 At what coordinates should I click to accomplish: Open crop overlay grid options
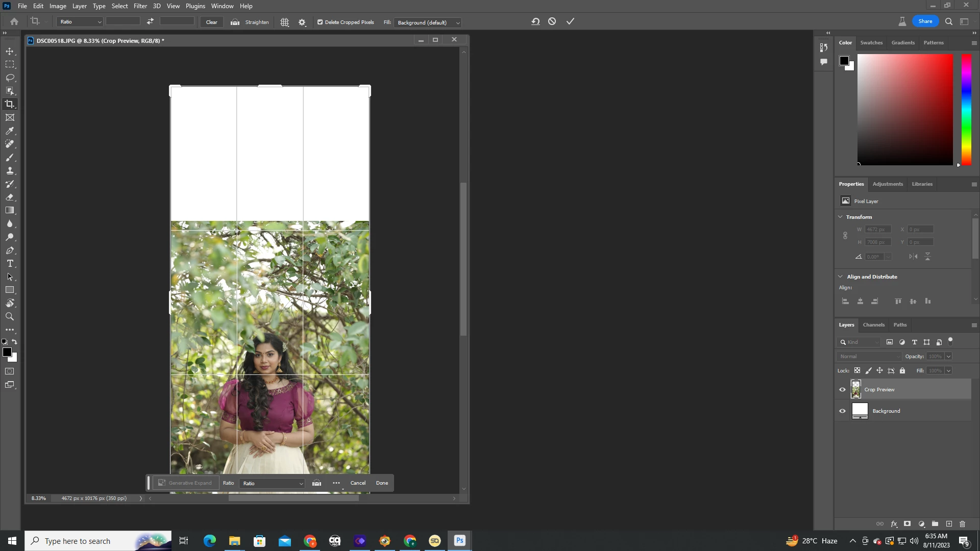tap(285, 22)
